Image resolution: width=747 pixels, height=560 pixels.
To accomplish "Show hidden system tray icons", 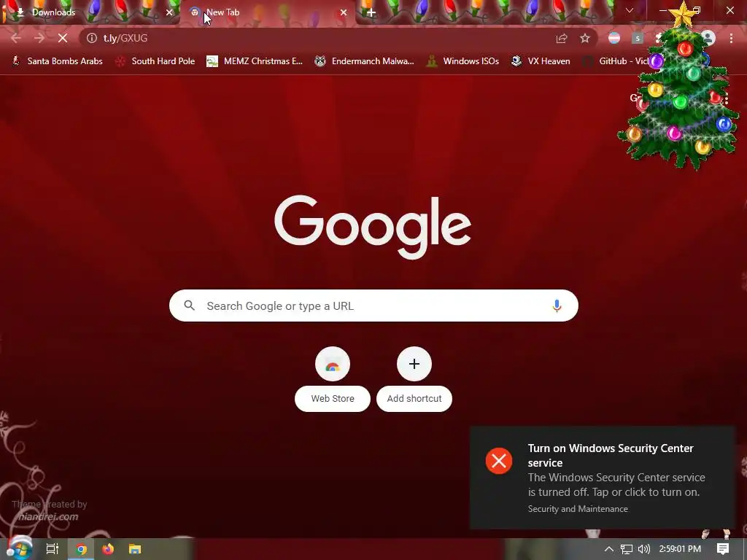I will 609,549.
